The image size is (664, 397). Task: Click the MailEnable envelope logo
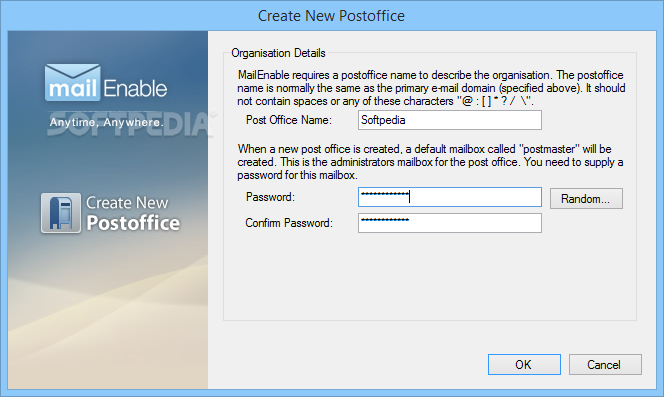(x=72, y=82)
